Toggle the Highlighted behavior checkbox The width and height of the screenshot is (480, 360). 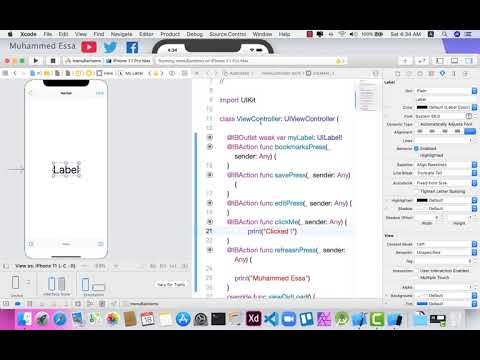pyautogui.click(x=417, y=155)
